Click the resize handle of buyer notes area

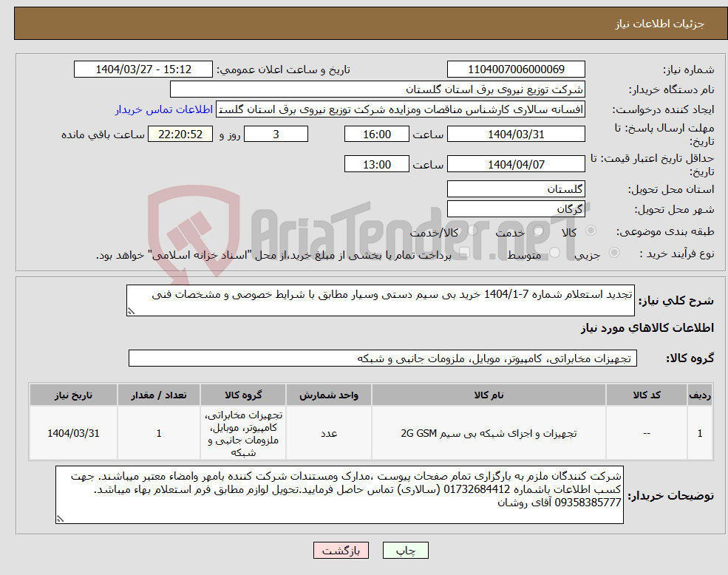click(60, 519)
